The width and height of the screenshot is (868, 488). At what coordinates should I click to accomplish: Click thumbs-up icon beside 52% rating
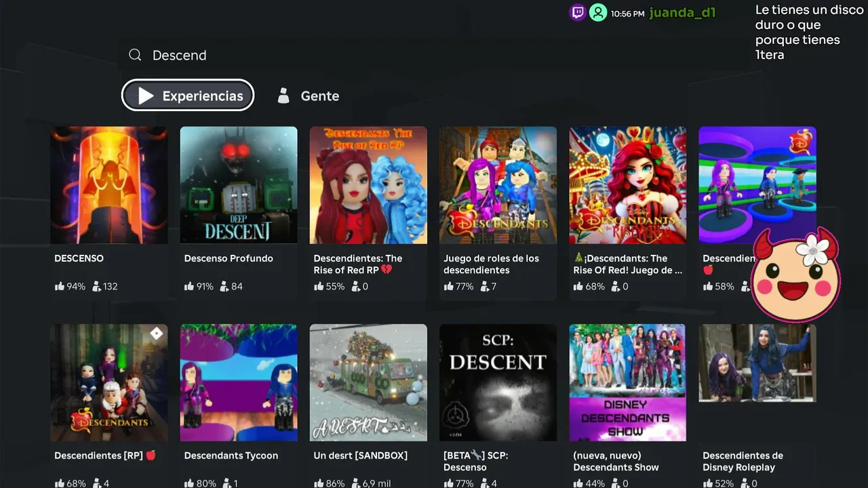coord(708,483)
